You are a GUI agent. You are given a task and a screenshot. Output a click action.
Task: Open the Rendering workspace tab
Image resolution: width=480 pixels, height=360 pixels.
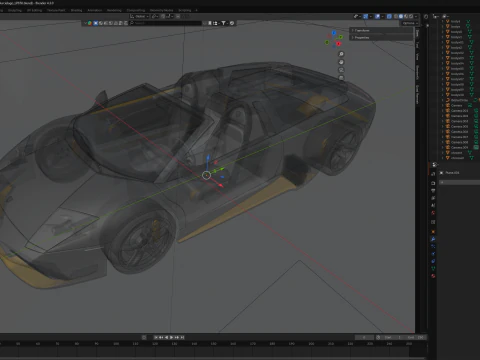(x=114, y=10)
